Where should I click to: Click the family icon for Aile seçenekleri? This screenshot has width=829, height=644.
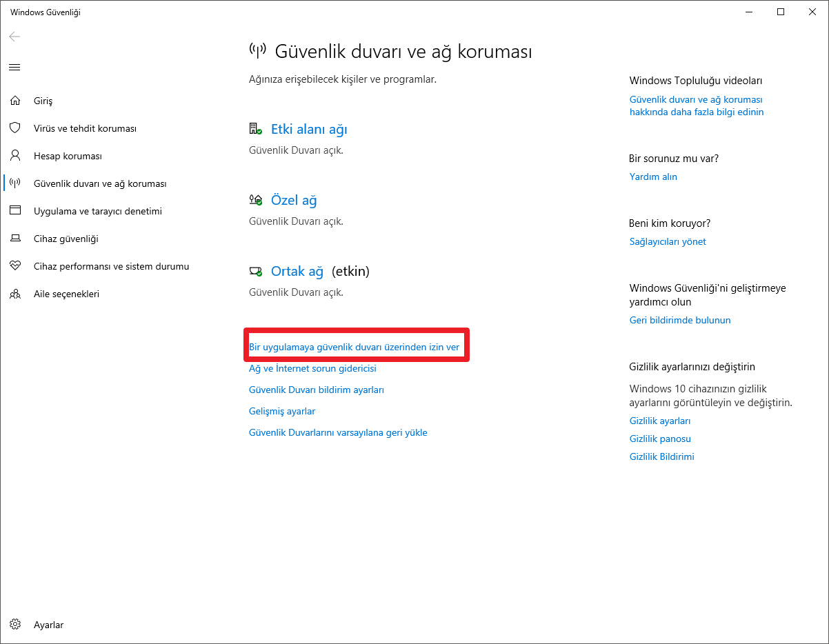point(14,294)
